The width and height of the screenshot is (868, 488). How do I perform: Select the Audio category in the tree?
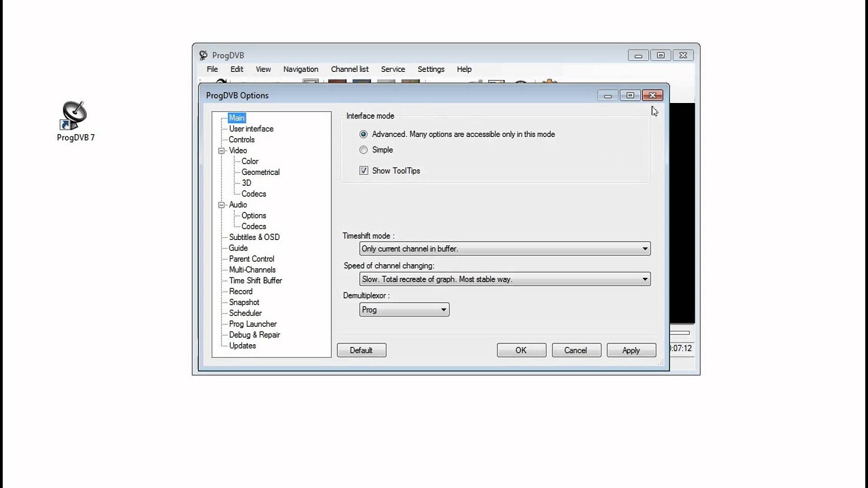[238, 205]
